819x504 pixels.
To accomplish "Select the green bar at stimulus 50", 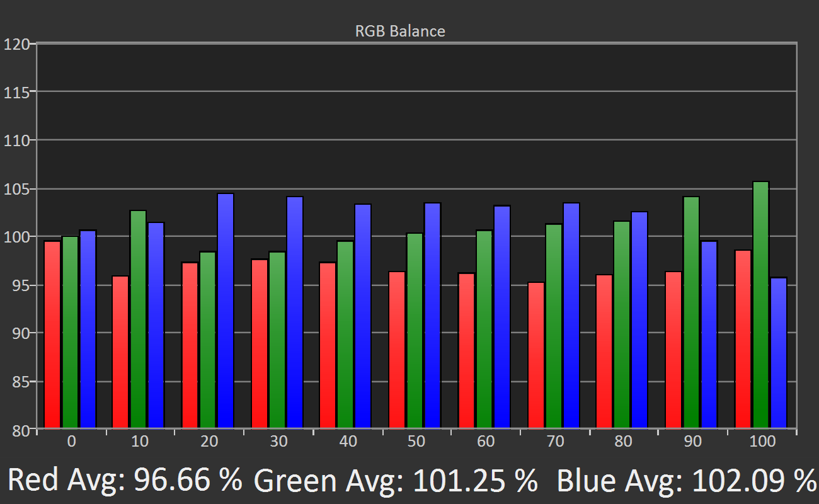I will (x=415, y=331).
